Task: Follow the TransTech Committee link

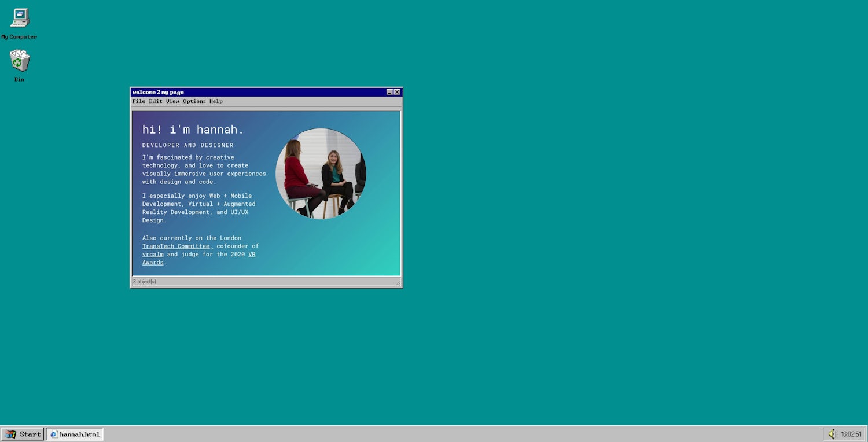Action: [x=177, y=246]
